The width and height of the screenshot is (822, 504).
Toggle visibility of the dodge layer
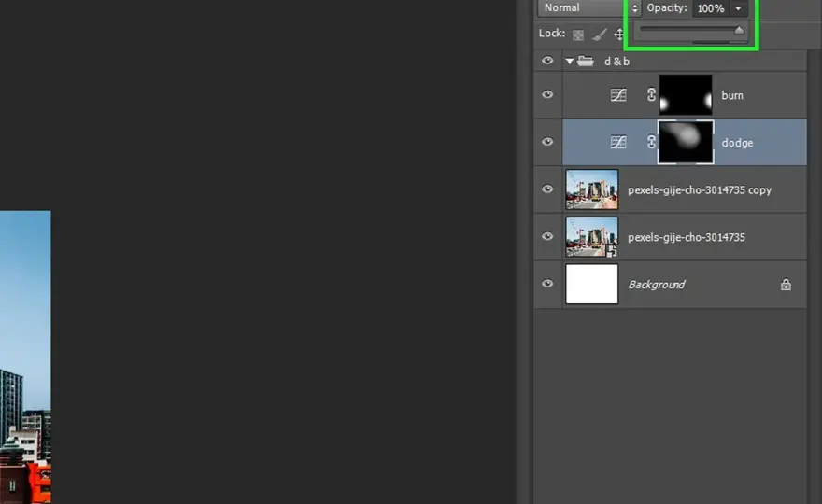[547, 142]
